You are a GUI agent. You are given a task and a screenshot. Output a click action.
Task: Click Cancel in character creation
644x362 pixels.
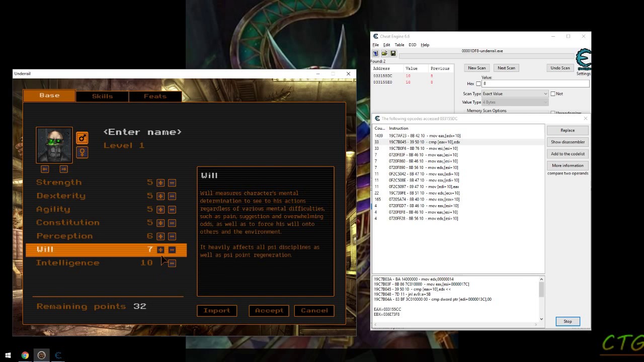[314, 311]
